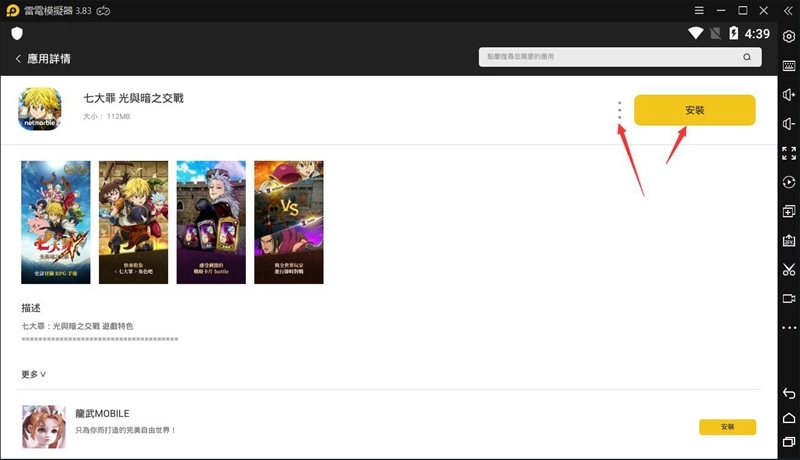The height and width of the screenshot is (460, 800).
Task: Decrease volume with speaker minus icon
Action: [789, 124]
